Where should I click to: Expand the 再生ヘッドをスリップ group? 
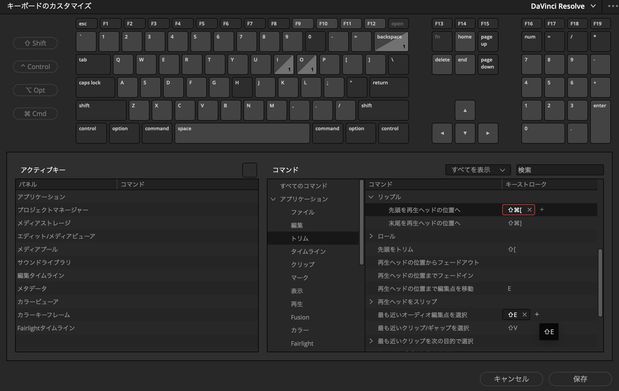[371, 302]
